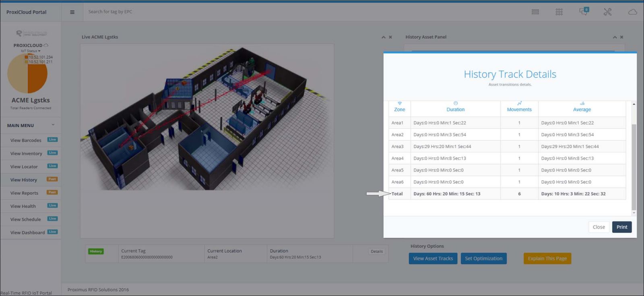Toggle the 10.52.101.234 legend entry

[x=39, y=57]
